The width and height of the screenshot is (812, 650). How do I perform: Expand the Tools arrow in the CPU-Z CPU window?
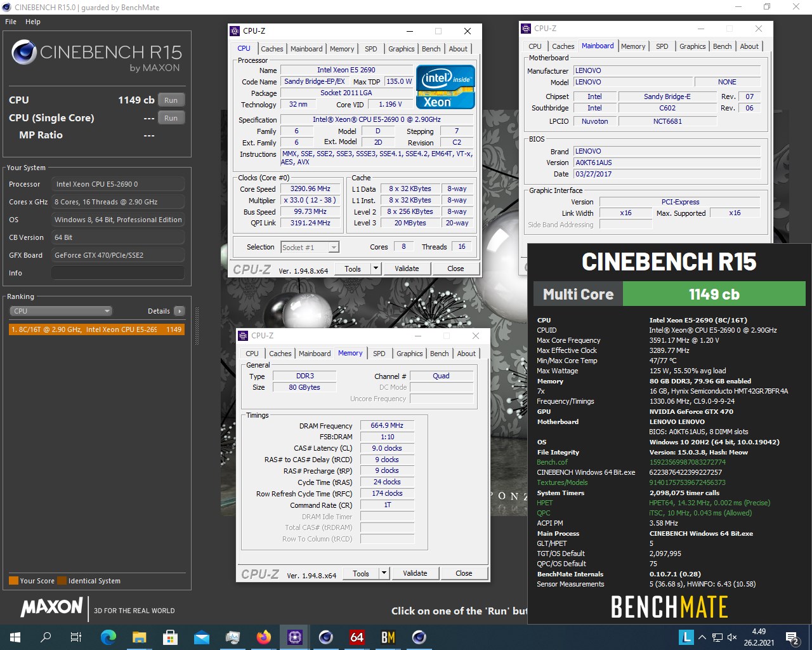tap(376, 269)
